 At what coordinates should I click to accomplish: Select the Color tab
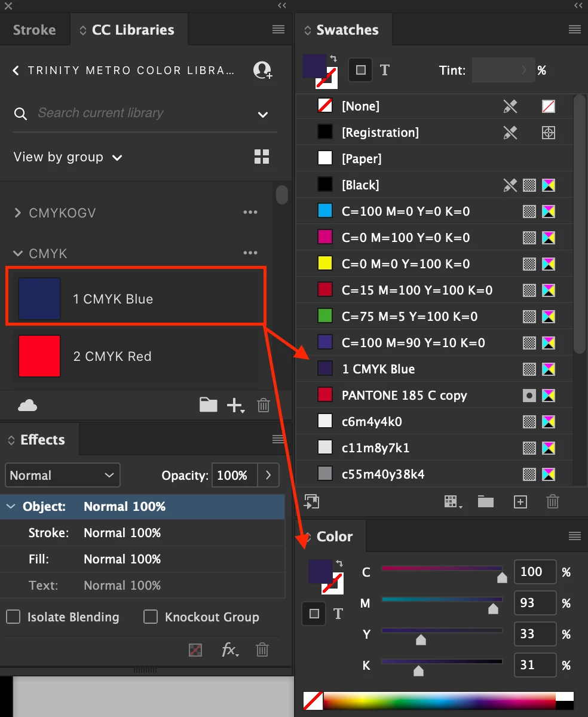(x=329, y=537)
